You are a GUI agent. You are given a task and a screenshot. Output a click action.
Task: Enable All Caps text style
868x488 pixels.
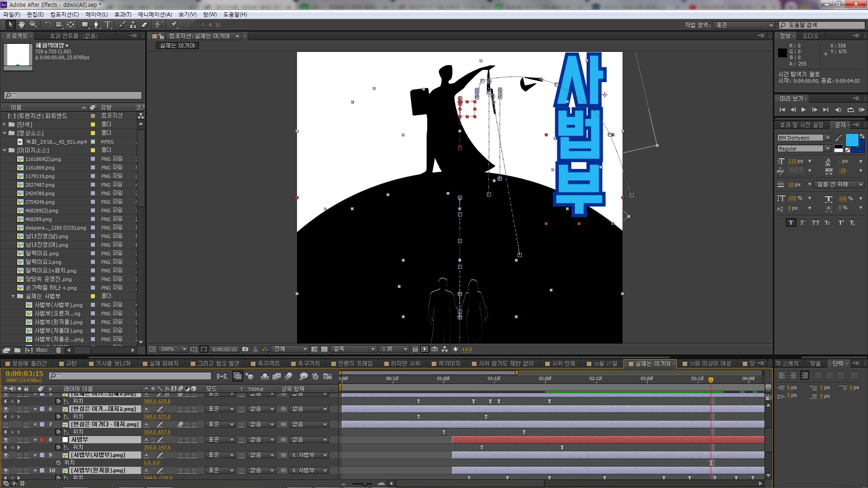pos(815,223)
